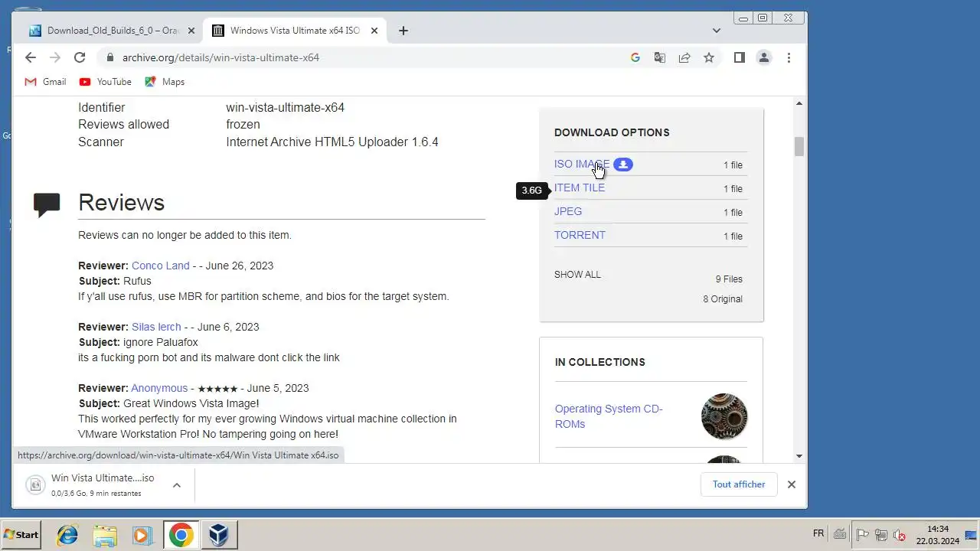Open Chrome three-dot menu
Viewport: 980px width, 551px height.
click(x=789, y=57)
